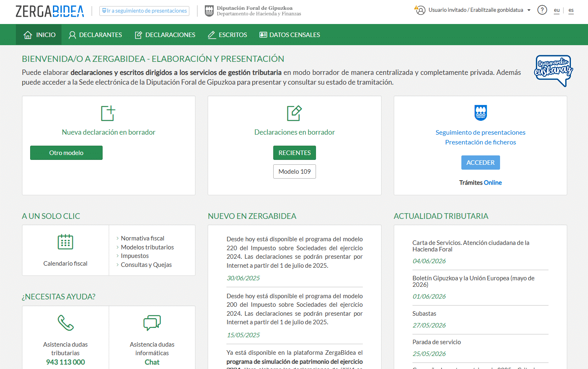
Task: Click Ir a seguimiento de presentaciones button
Action: tap(144, 11)
